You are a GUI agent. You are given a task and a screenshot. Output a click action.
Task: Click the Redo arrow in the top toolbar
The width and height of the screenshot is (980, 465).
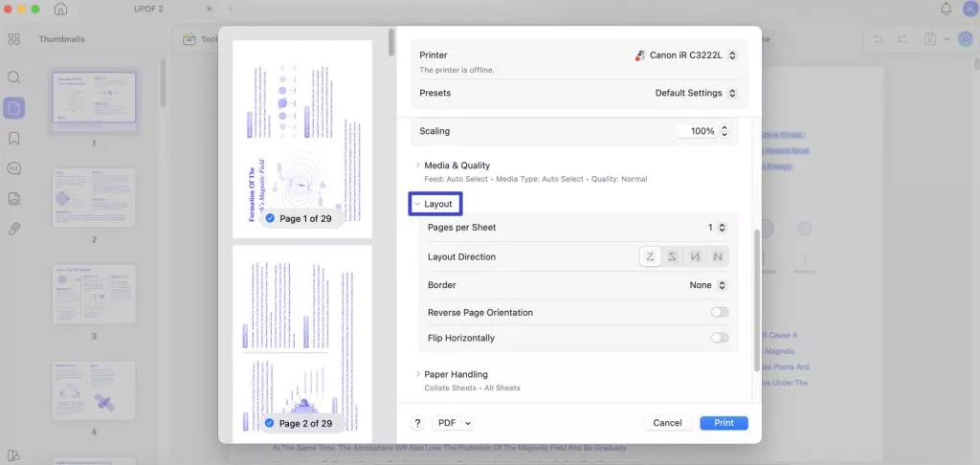tap(902, 38)
